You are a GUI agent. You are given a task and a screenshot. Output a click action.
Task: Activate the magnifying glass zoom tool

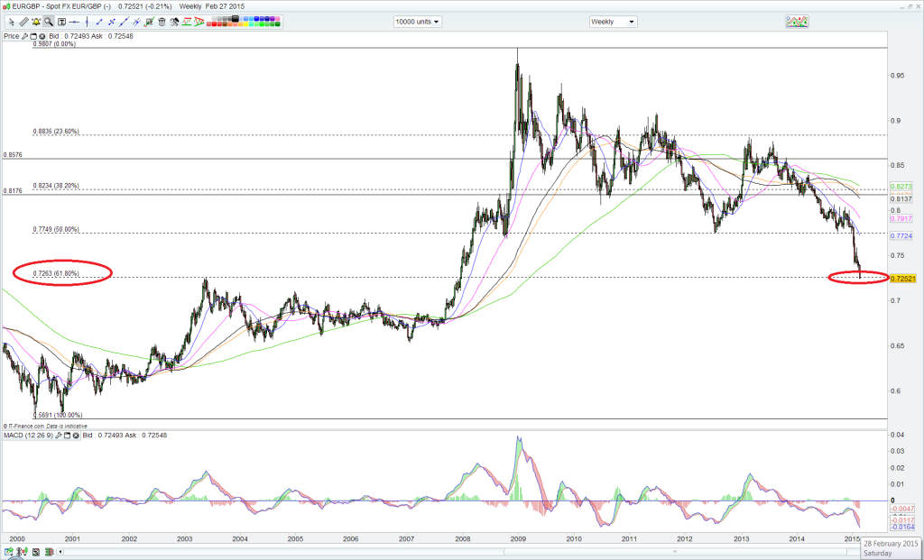pos(49,22)
